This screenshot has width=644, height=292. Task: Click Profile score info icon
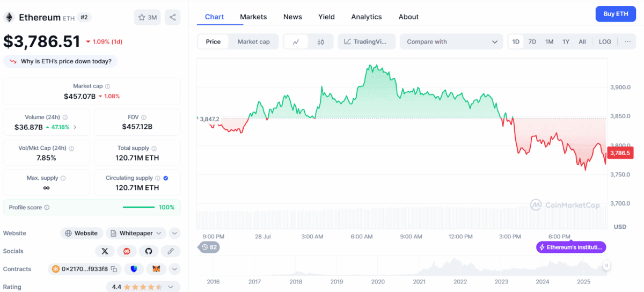(x=47, y=208)
